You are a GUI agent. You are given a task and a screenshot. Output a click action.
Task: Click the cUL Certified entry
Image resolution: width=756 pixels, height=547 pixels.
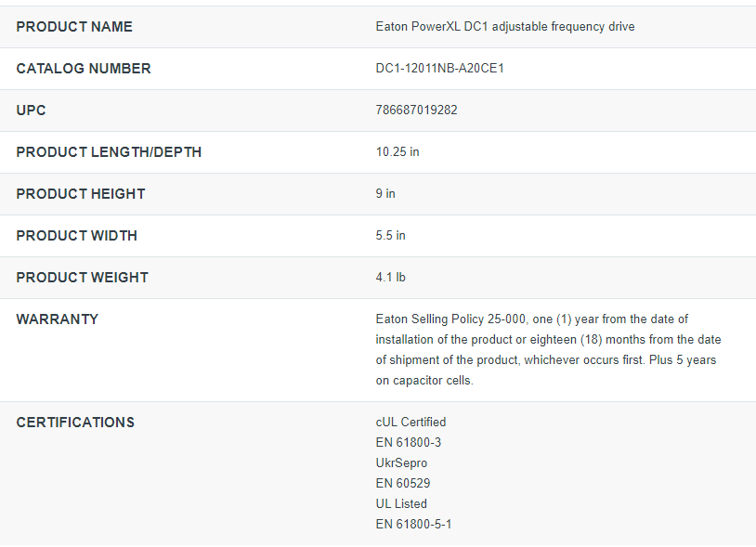click(x=411, y=423)
